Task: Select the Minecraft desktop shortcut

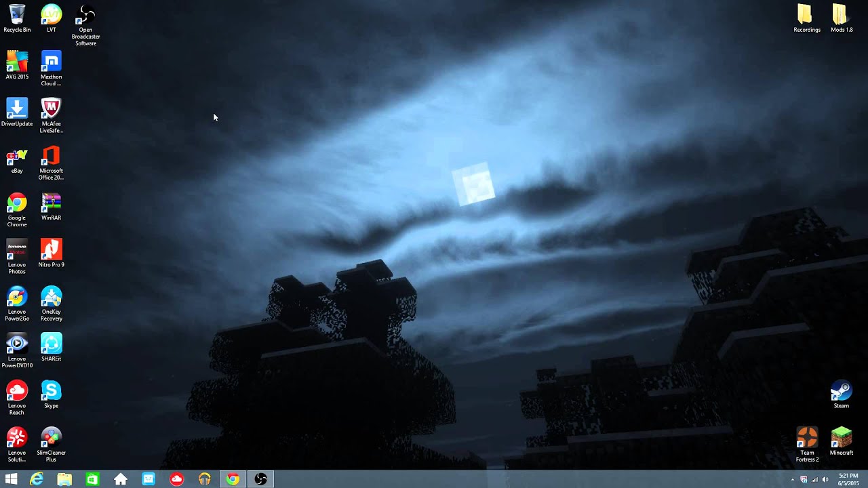Action: tap(842, 441)
